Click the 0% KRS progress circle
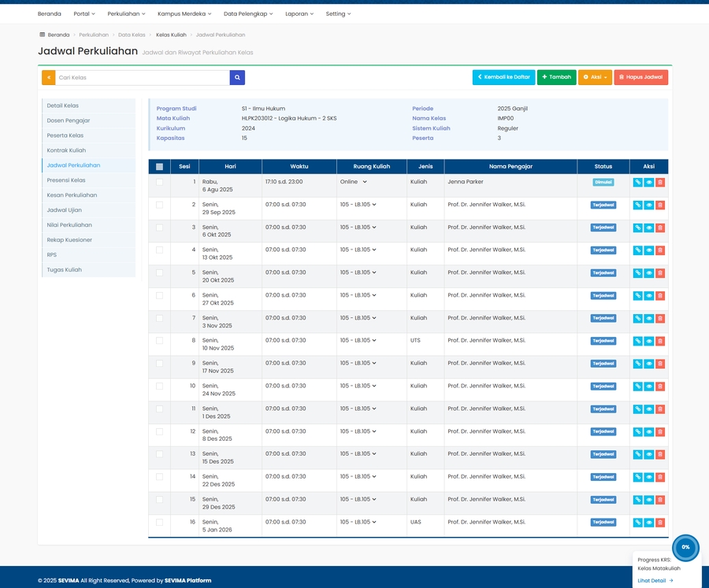Viewport: 709px width, 588px height. 685,547
